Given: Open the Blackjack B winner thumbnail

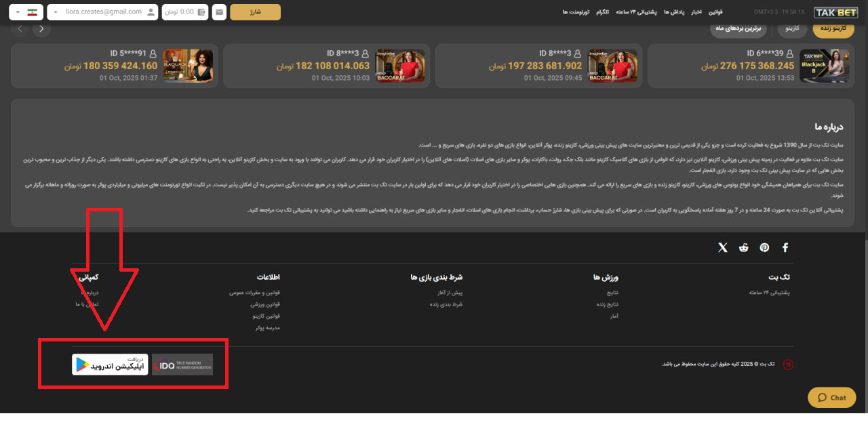Looking at the screenshot, I should pyautogui.click(x=824, y=66).
